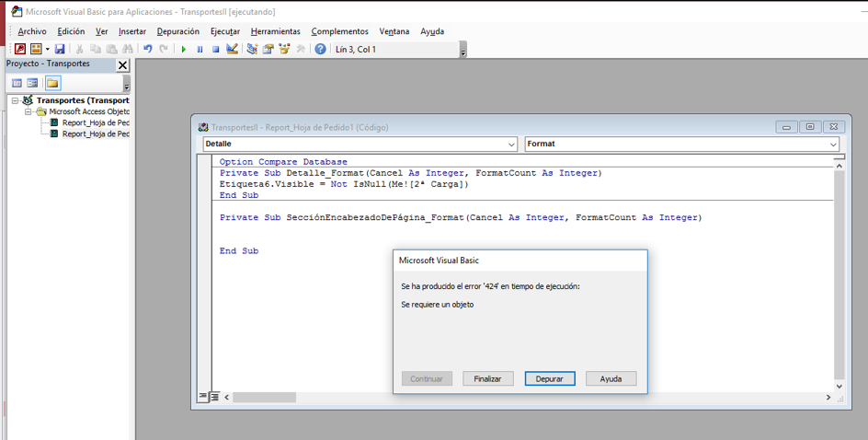Open the Ver menu
Image resolution: width=868 pixels, height=440 pixels.
pos(102,31)
